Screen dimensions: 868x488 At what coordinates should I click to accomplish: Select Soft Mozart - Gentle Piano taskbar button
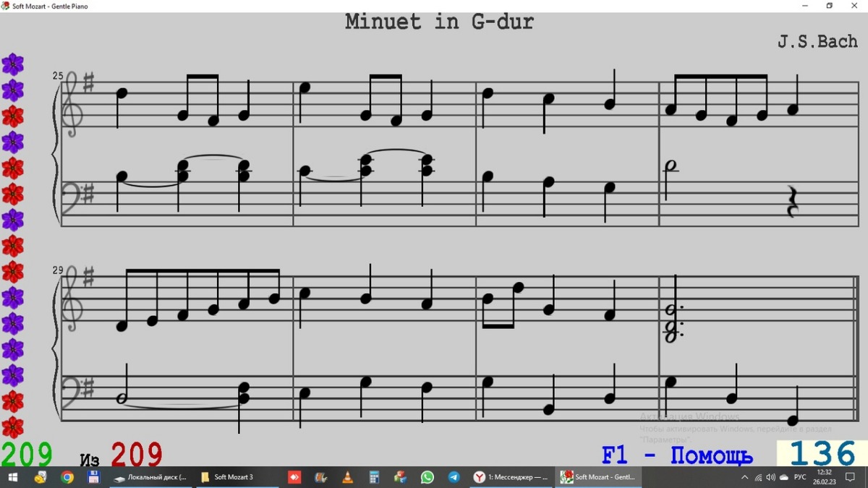click(598, 477)
